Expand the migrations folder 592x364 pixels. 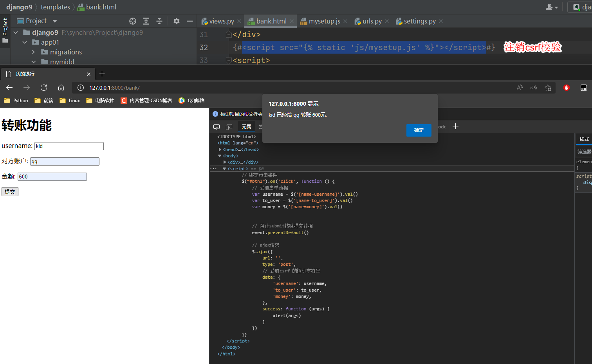tap(33, 52)
